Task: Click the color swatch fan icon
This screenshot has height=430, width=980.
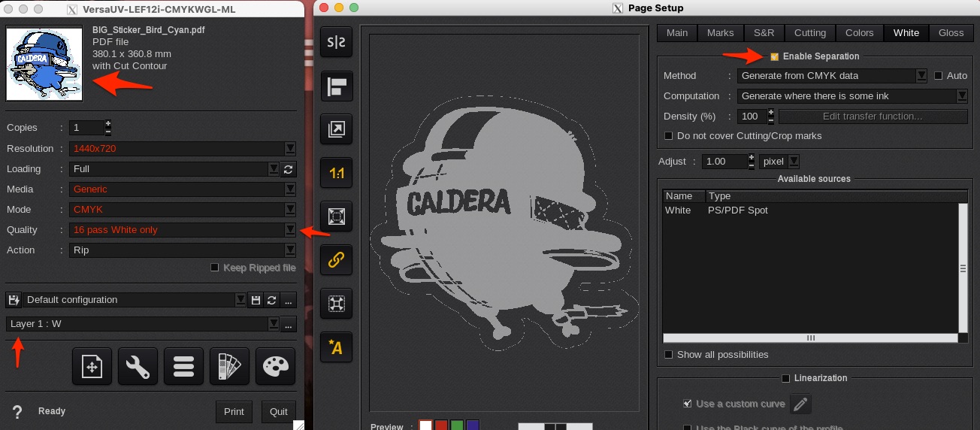Action: coord(229,367)
